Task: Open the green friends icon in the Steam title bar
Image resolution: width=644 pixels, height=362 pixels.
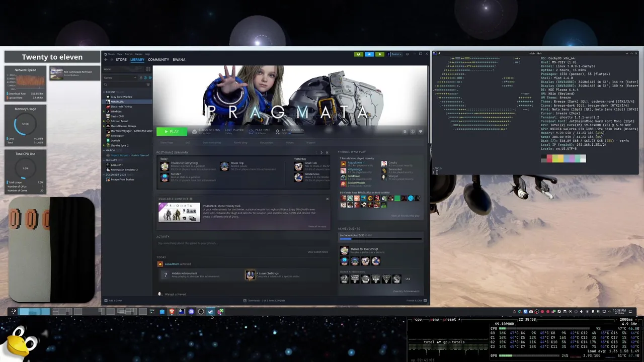Action: tap(359, 54)
